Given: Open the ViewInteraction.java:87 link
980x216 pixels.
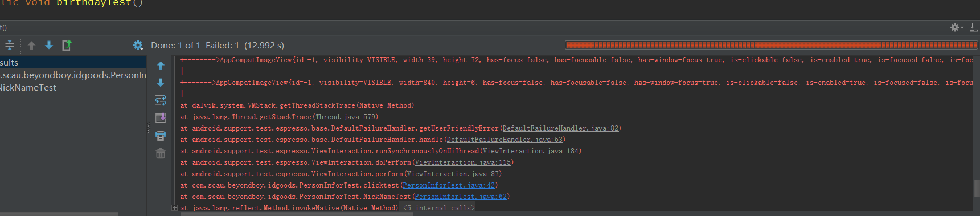Looking at the screenshot, I should (x=453, y=174).
